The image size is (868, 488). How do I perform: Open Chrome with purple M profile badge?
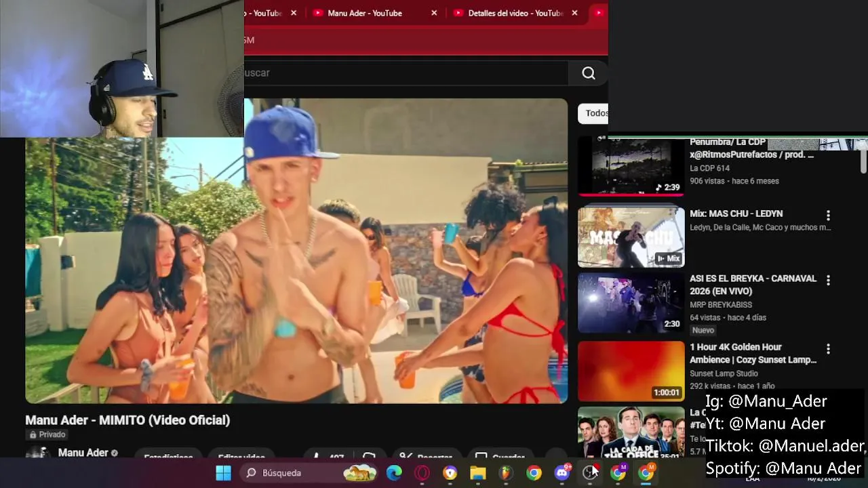(x=618, y=472)
